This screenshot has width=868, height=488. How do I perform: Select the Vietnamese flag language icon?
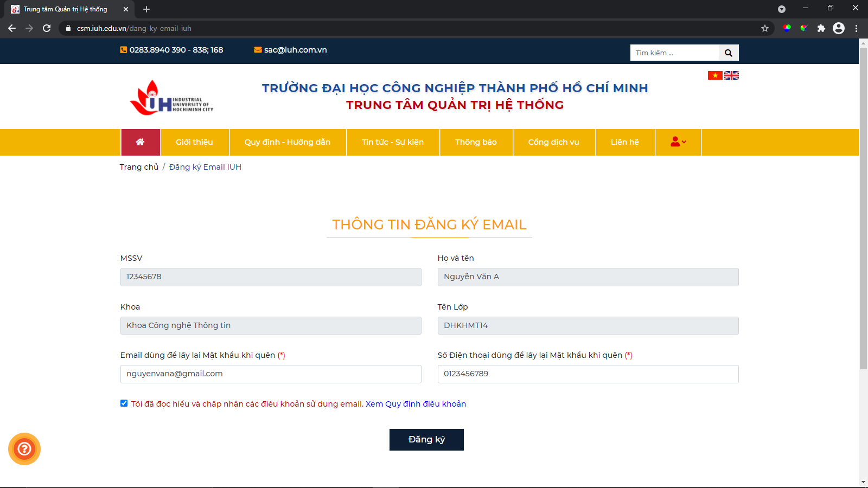coord(714,75)
